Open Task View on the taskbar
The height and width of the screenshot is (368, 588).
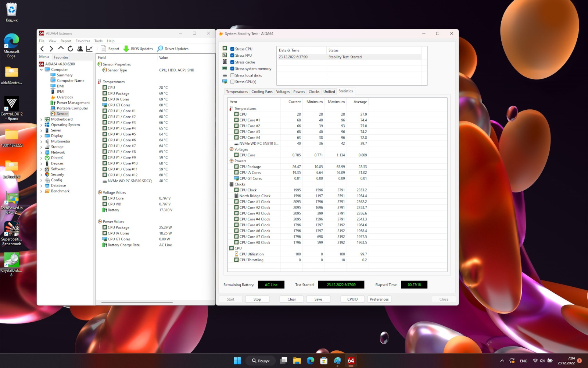[283, 361]
